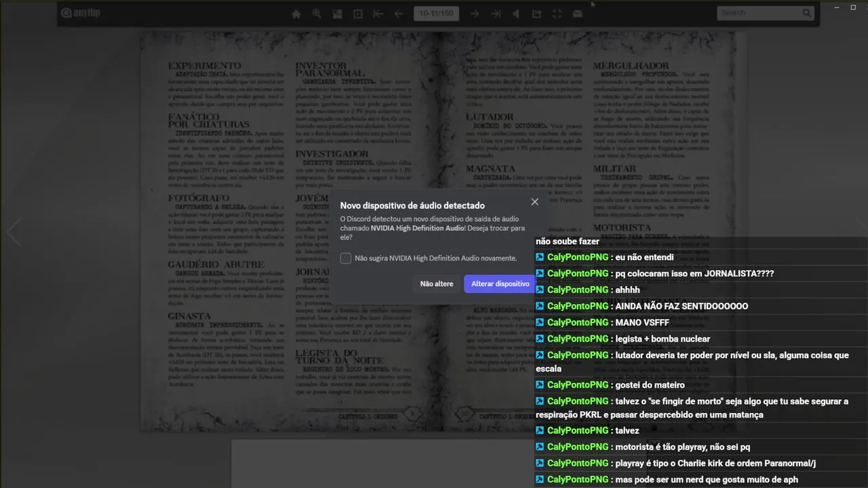Click the page number field 10-11/150
Screen dimensions: 868x488
pyautogui.click(x=437, y=14)
